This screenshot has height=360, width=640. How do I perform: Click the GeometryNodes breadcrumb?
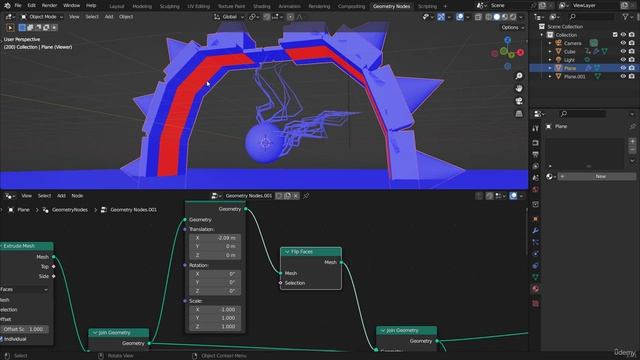tap(70, 210)
